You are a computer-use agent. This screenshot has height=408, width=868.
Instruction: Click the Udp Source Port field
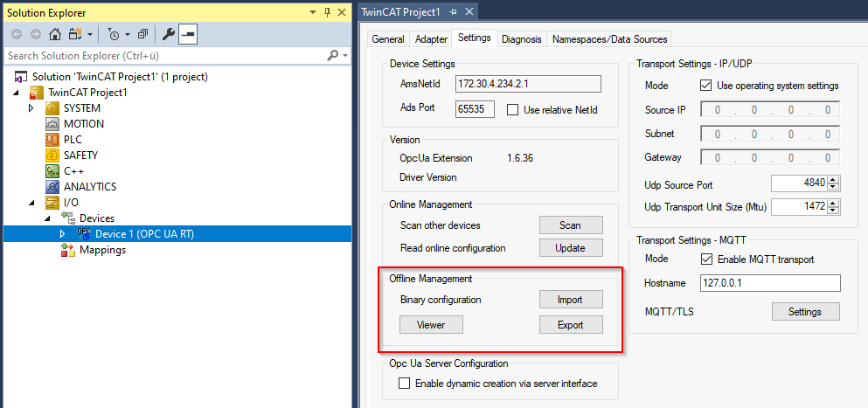coord(800,183)
